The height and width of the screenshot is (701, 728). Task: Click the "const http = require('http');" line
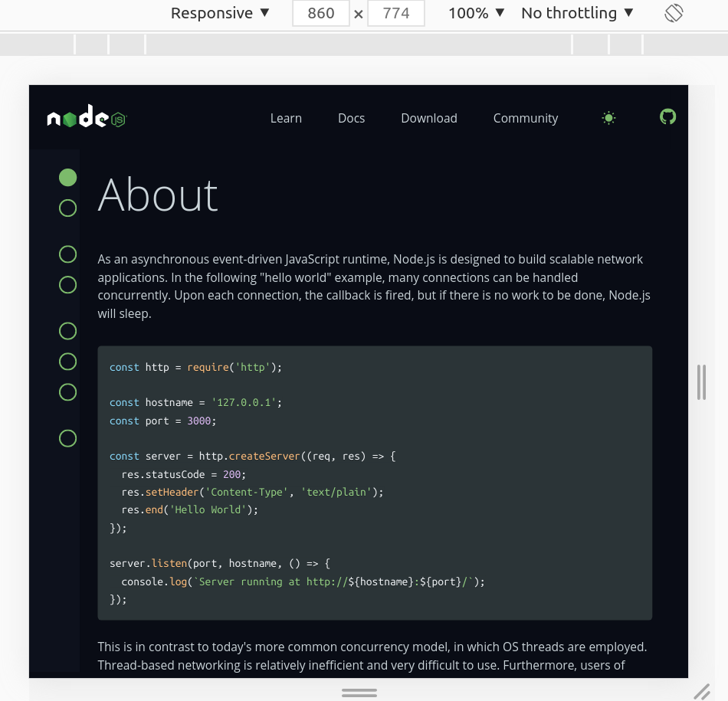point(195,367)
